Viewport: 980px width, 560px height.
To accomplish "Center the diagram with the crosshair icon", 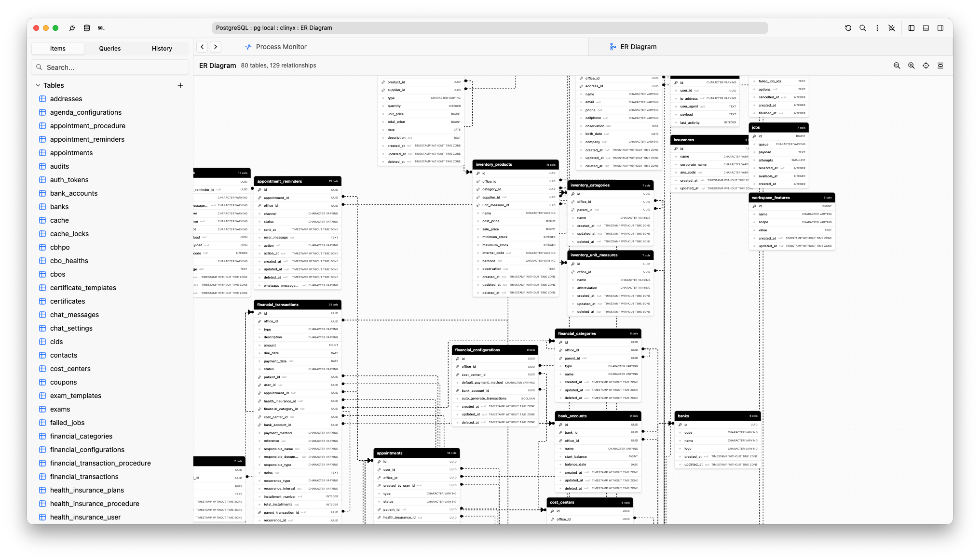I will click(x=926, y=66).
